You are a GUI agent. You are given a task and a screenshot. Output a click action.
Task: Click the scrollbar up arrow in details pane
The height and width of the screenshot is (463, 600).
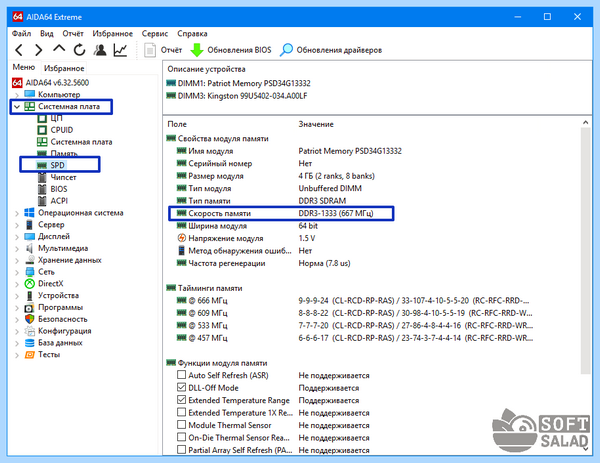pos(585,122)
